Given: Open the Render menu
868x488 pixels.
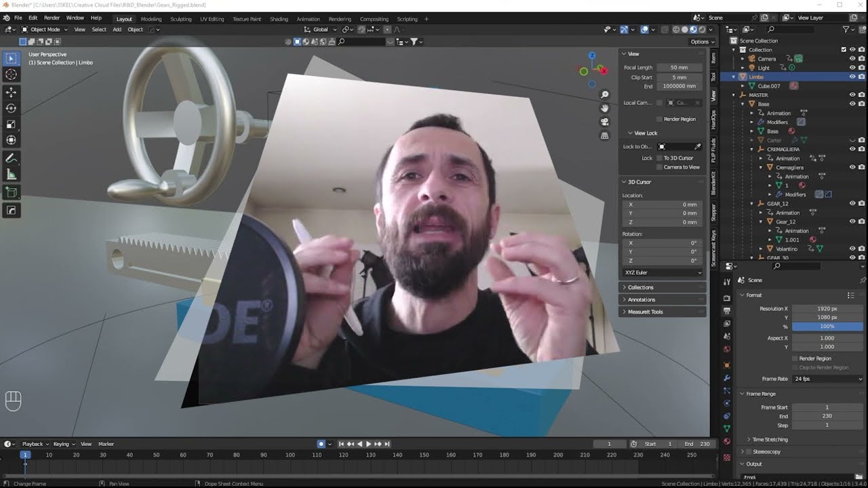Looking at the screenshot, I should point(52,18).
